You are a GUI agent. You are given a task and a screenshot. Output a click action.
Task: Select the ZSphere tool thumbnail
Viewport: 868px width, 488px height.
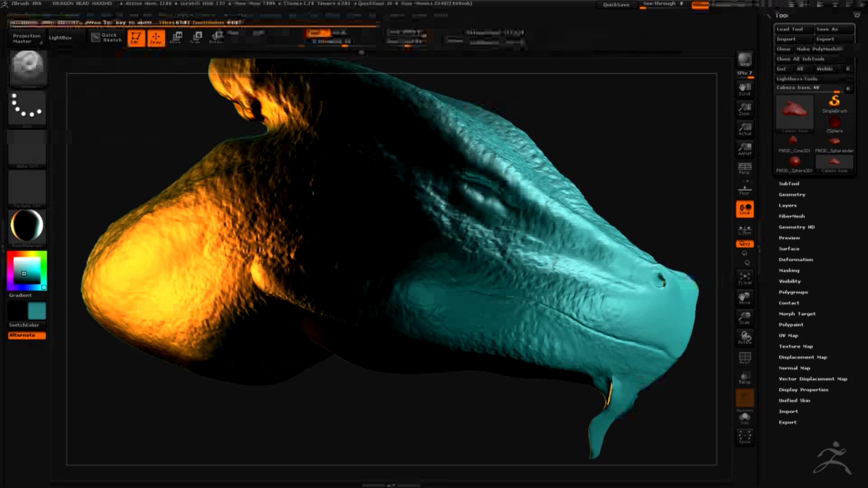point(835,123)
